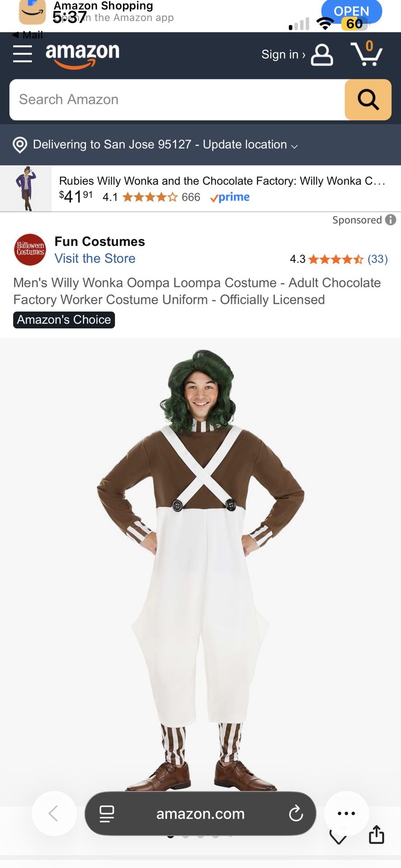The width and height of the screenshot is (401, 868).
Task: Go back with the browser back arrow
Action: point(54,813)
